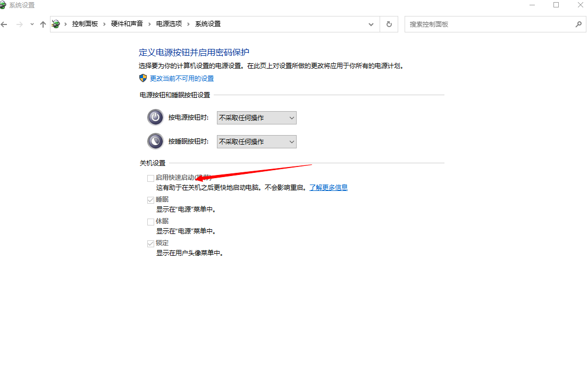This screenshot has height=368, width=588.
Task: Maximize the 系统设置 window
Action: [556, 5]
